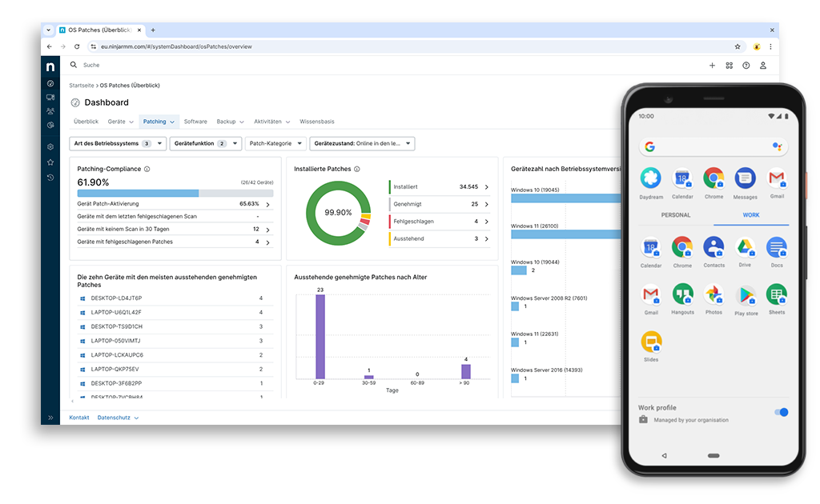
Task: Click the Kontakt footer link
Action: click(x=79, y=418)
